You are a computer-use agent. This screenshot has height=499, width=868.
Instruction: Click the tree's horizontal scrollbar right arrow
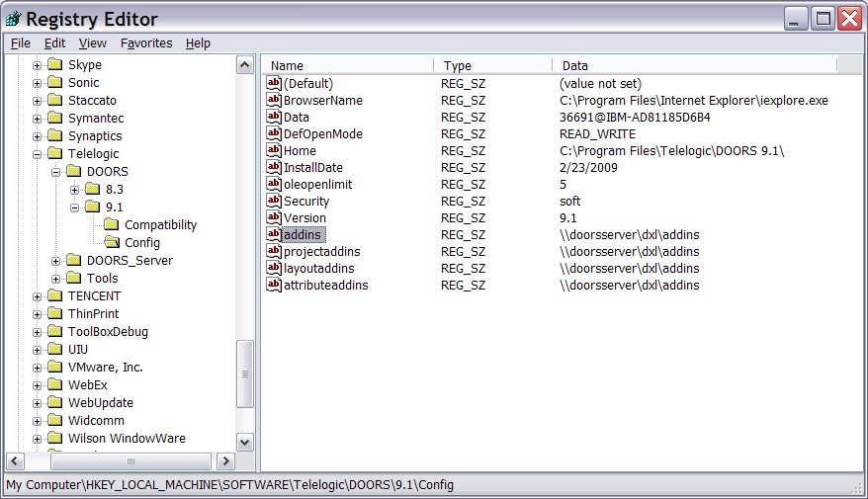coord(225,461)
